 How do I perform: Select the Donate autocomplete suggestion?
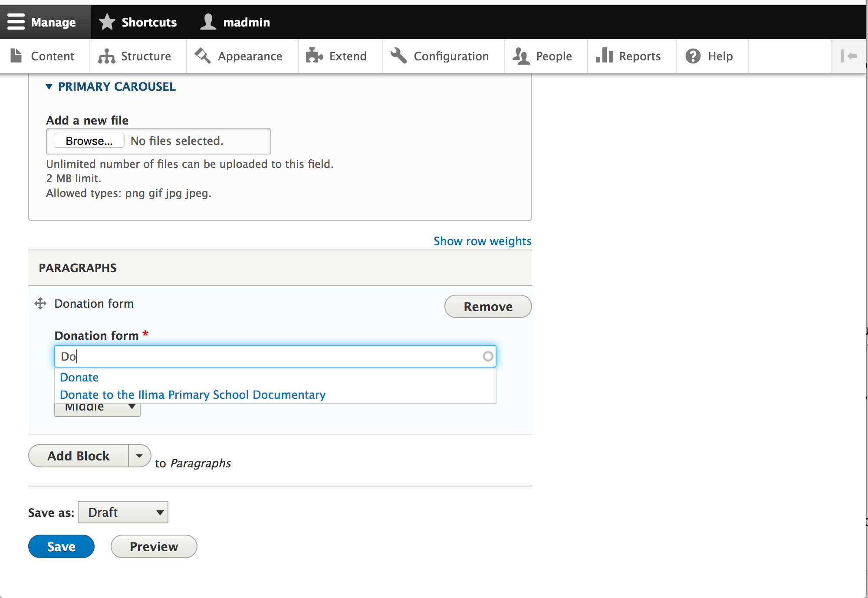tap(79, 377)
